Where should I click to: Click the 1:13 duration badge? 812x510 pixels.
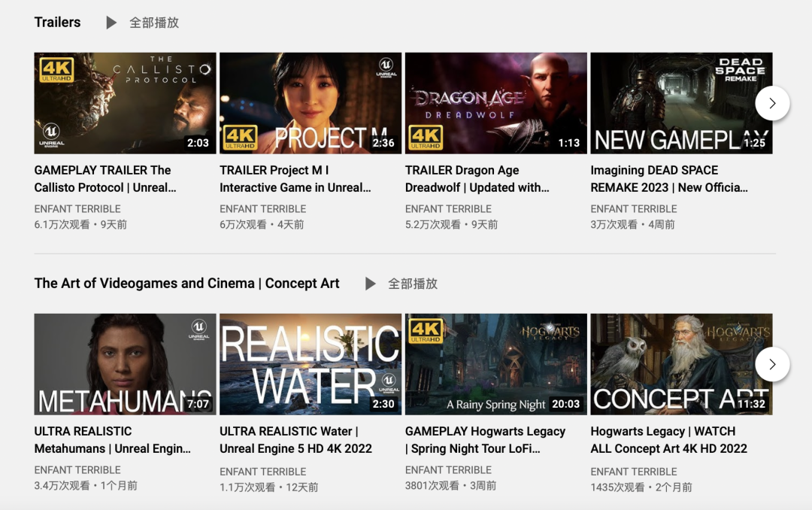[568, 143]
